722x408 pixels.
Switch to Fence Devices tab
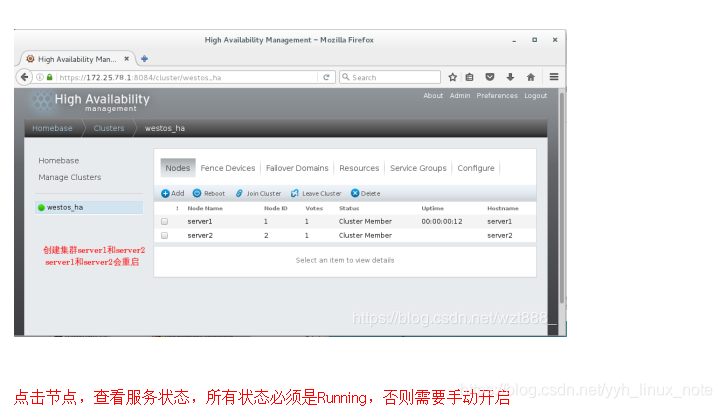tap(228, 168)
